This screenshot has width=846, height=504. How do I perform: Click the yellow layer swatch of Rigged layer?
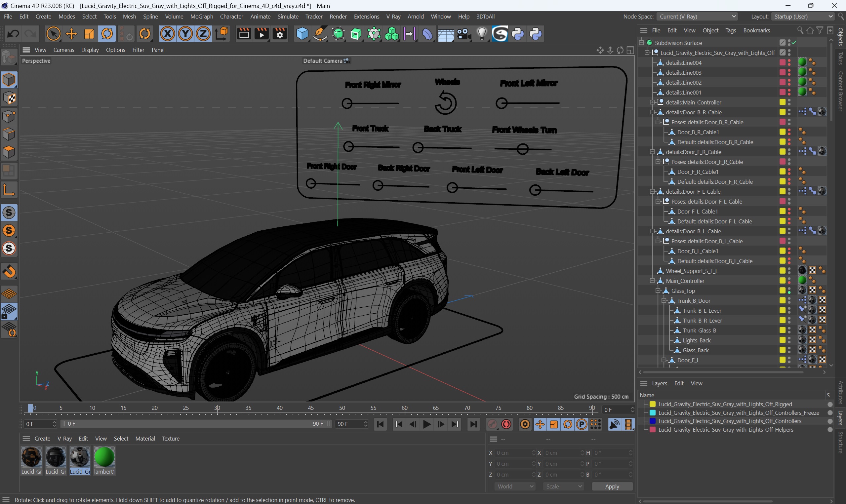tap(652, 404)
